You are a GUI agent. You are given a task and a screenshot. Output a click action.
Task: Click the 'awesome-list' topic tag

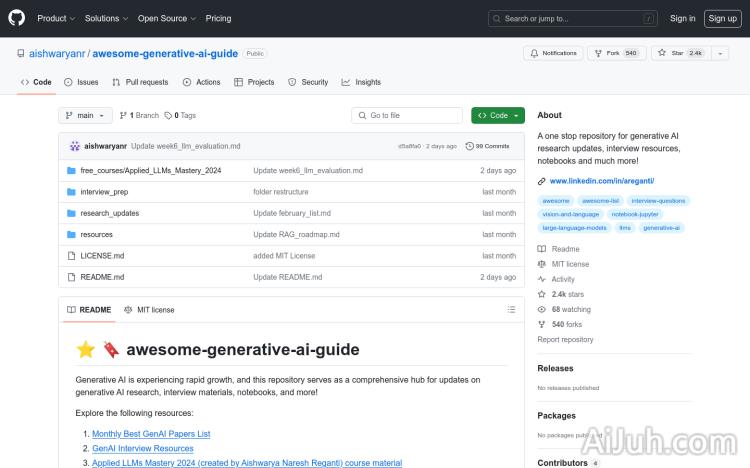[x=600, y=201]
